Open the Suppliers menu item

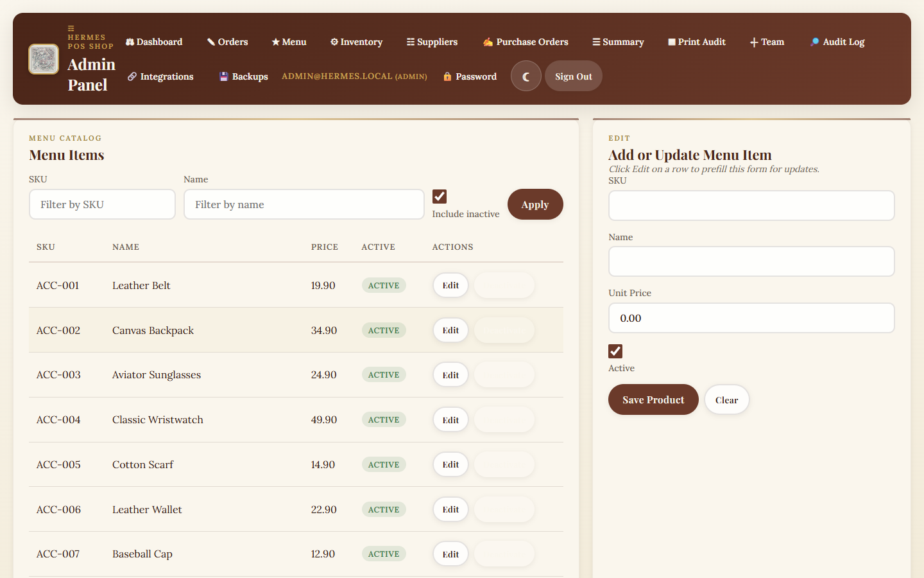pos(432,42)
